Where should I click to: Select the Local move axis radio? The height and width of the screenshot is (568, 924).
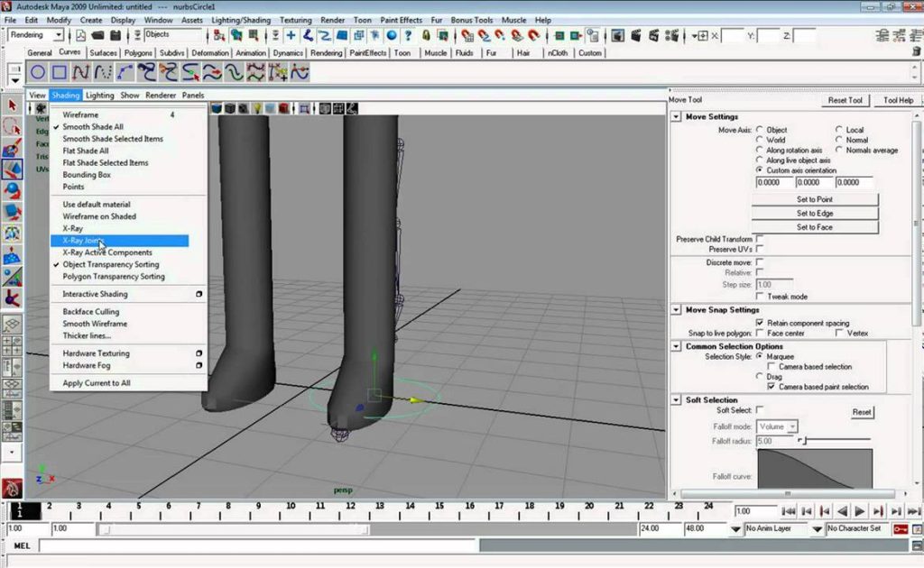[x=838, y=130]
